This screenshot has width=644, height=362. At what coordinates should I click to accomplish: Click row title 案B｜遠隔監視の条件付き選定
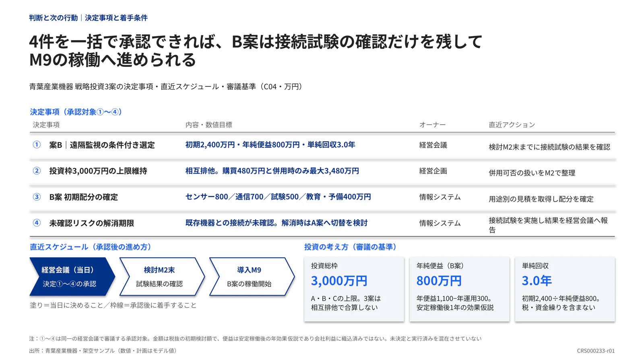[102, 145]
